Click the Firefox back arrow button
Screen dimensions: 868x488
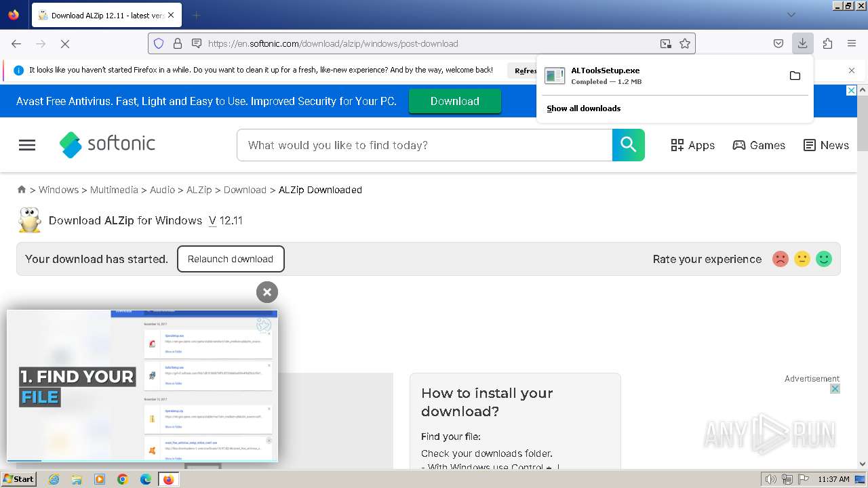click(16, 43)
